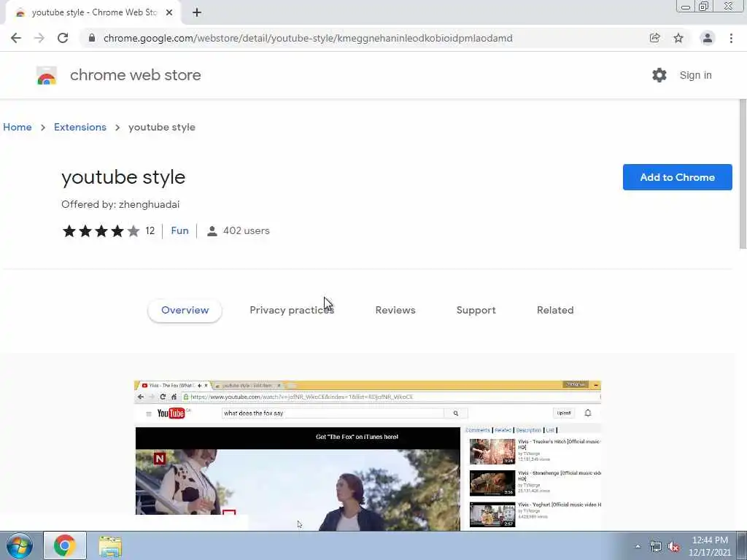
Task: Go to Extensions breadcrumb
Action: click(80, 127)
